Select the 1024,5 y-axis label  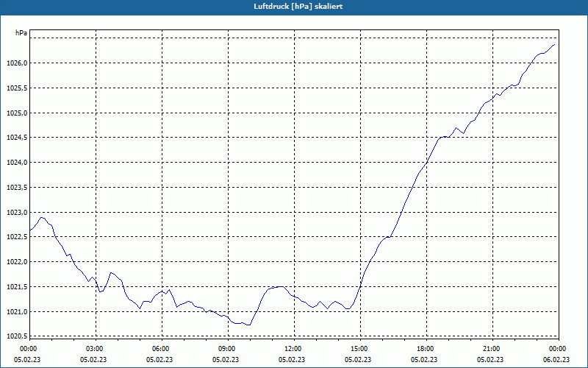coord(17,138)
